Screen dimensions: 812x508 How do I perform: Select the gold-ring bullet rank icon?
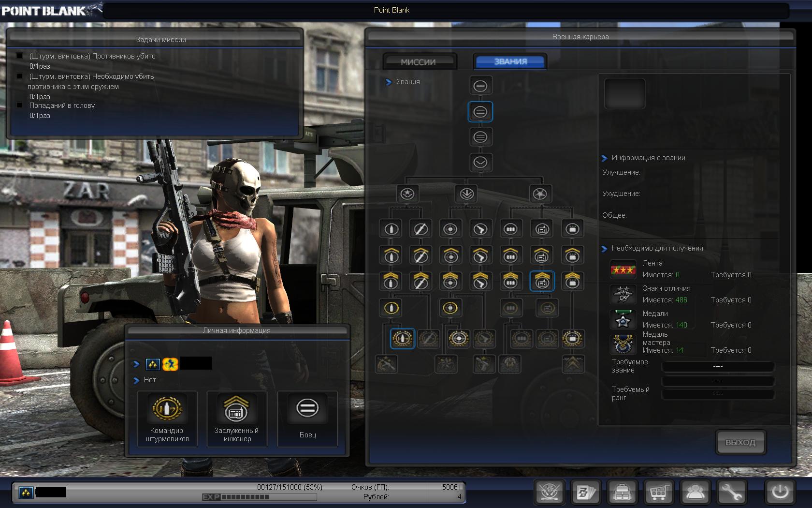pos(391,307)
